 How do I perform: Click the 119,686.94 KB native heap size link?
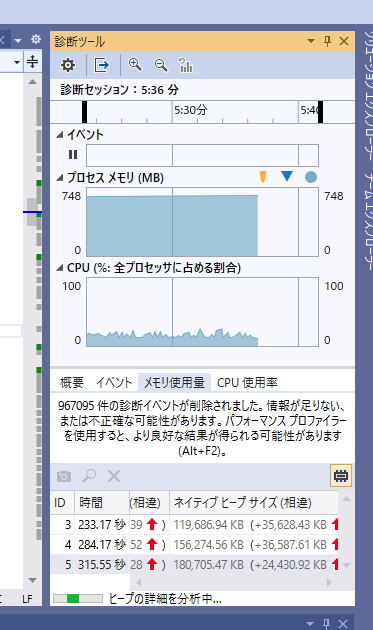(209, 525)
